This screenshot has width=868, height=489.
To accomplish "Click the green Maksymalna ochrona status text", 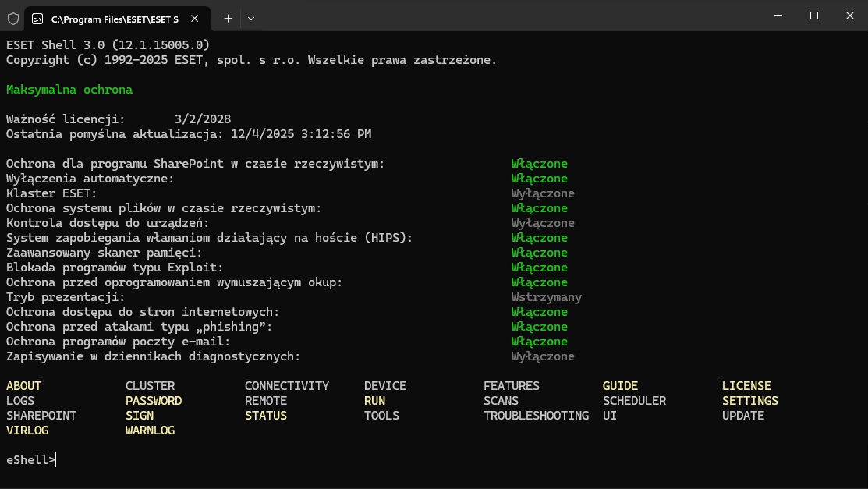I will pyautogui.click(x=69, y=90).
